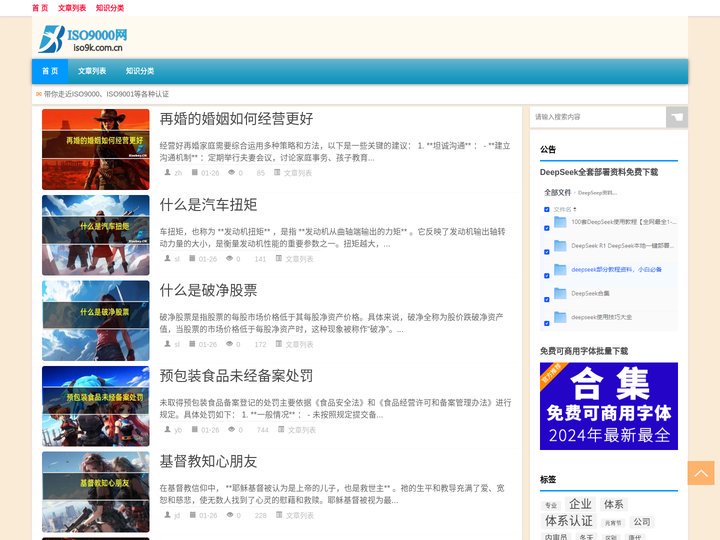Open the article titled 基督教知心朋友
The height and width of the screenshot is (540, 720).
pos(208,461)
